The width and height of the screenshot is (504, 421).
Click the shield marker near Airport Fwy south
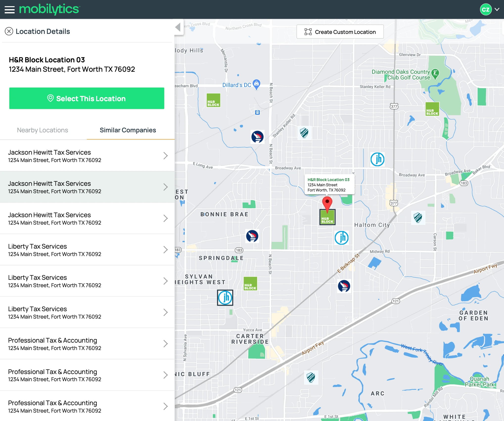[x=311, y=377]
